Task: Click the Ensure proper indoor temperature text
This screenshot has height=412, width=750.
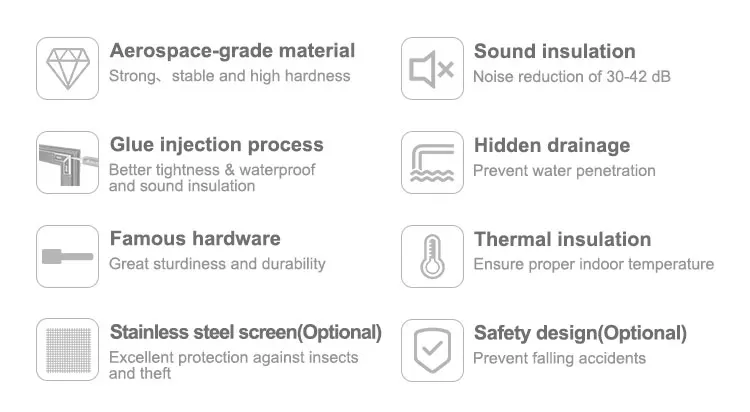Action: (x=593, y=264)
